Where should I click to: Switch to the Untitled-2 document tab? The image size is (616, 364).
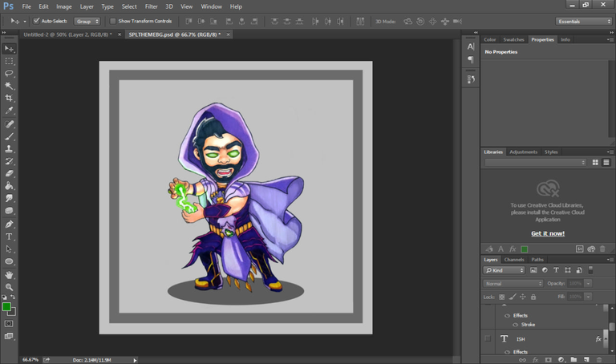pyautogui.click(x=67, y=34)
